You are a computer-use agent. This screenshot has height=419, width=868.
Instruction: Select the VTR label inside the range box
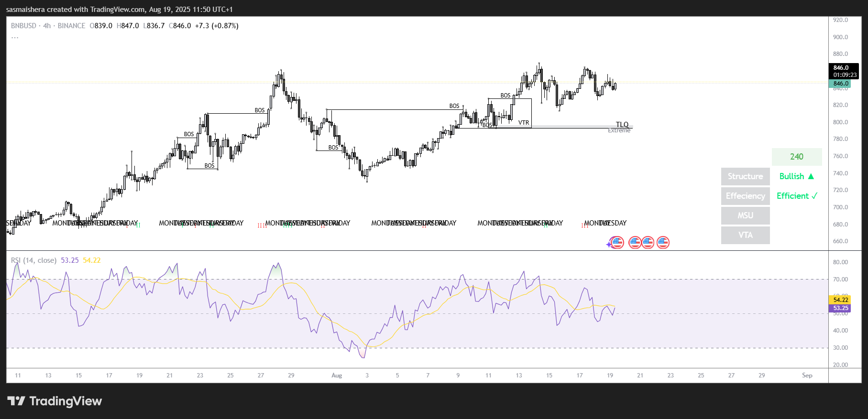524,123
